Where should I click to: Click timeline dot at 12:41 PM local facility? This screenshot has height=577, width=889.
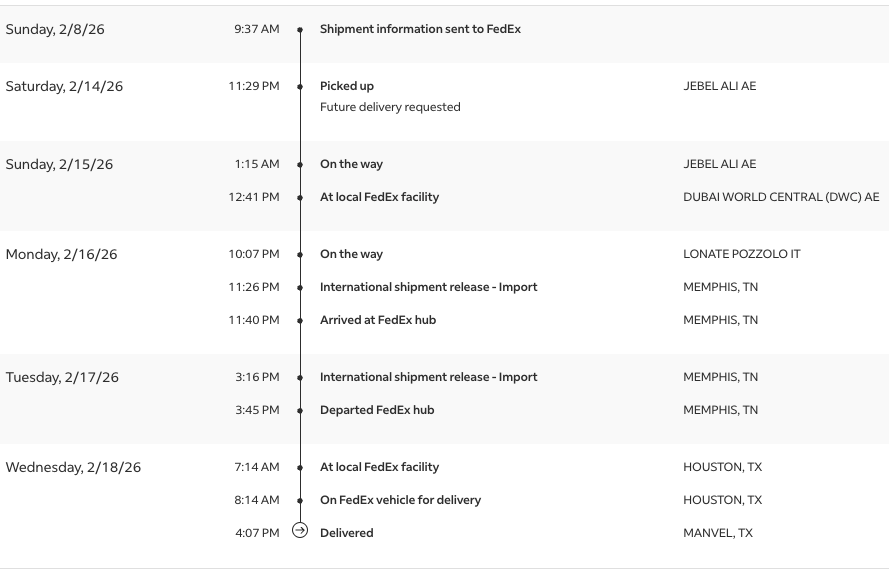(300, 198)
